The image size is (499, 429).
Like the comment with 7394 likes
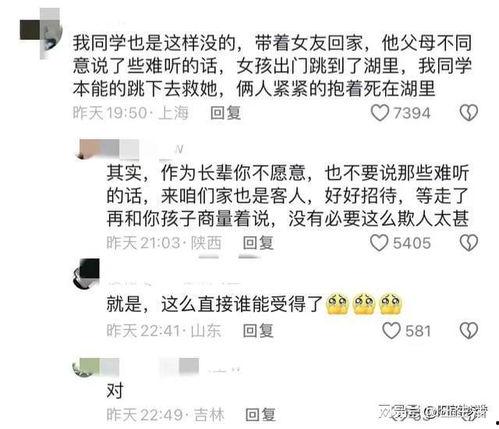pyautogui.click(x=380, y=113)
